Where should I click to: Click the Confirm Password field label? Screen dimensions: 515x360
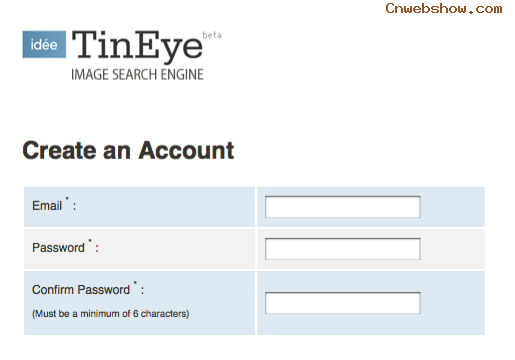81,290
